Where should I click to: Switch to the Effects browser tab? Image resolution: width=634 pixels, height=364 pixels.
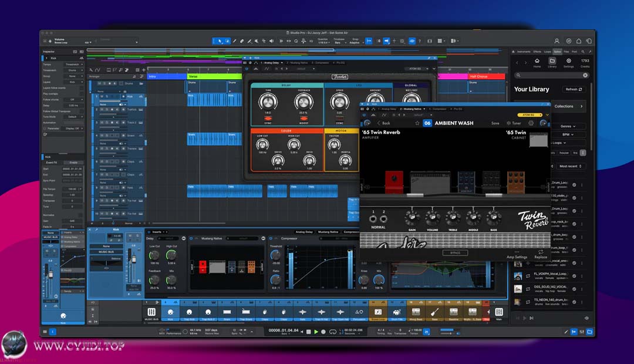(x=537, y=52)
